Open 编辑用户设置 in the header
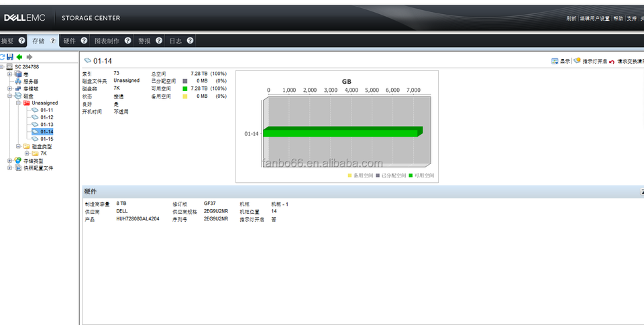This screenshot has width=644, height=325. point(595,19)
